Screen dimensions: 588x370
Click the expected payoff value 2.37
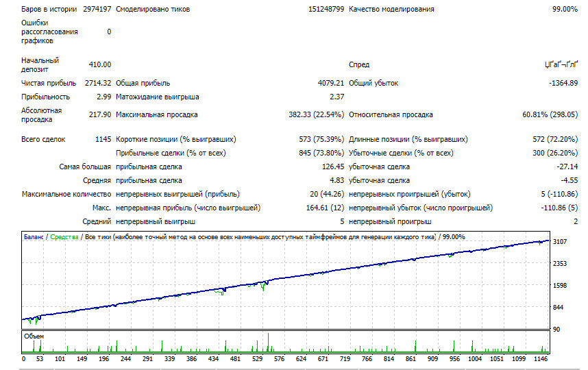click(x=336, y=97)
